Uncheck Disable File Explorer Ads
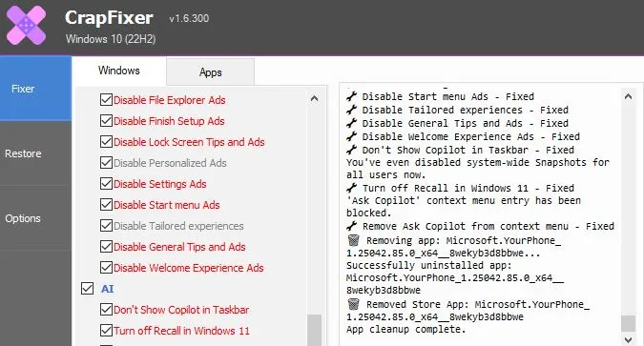 coord(106,100)
